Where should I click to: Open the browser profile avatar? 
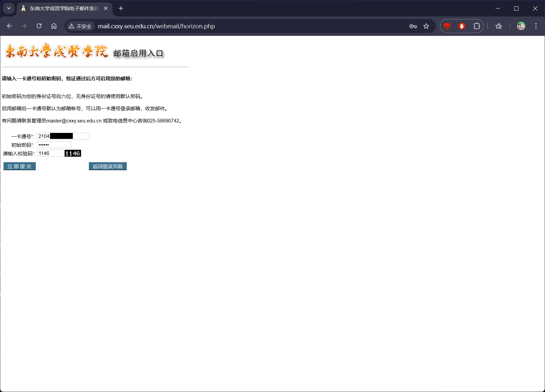click(x=521, y=26)
